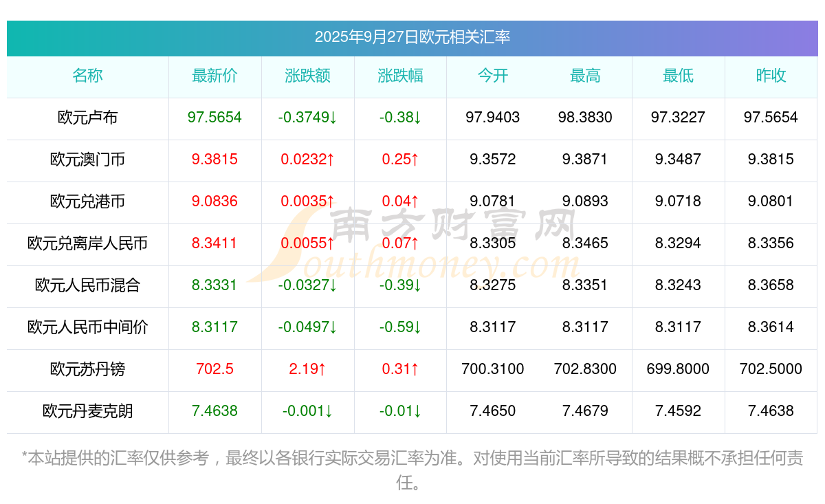Select the 欧元兑离岸人民币 row name
The width and height of the screenshot is (825, 504).
tap(87, 243)
